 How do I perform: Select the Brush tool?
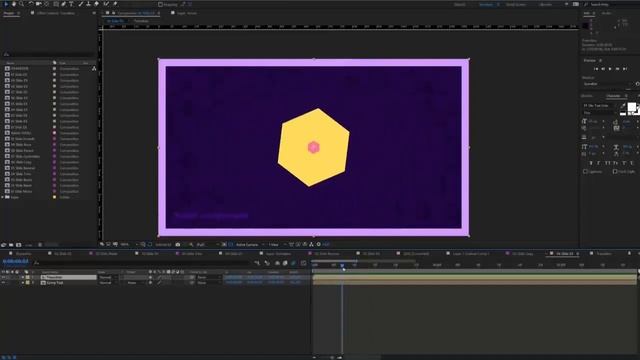81,4
